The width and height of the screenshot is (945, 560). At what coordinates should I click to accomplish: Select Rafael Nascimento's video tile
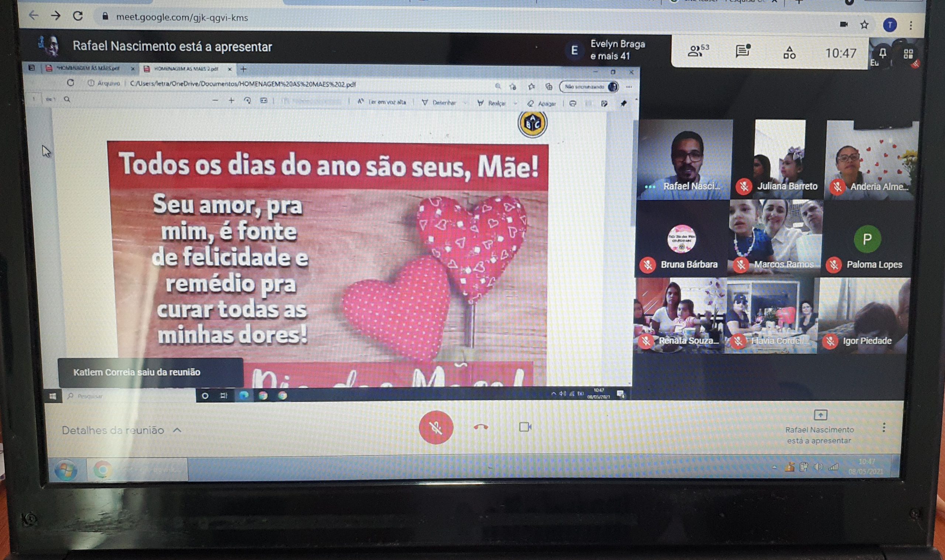click(x=684, y=160)
